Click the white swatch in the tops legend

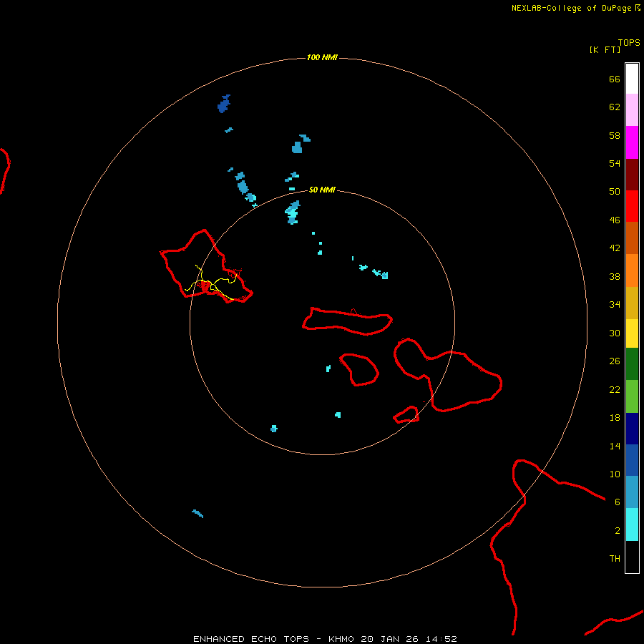632,79
